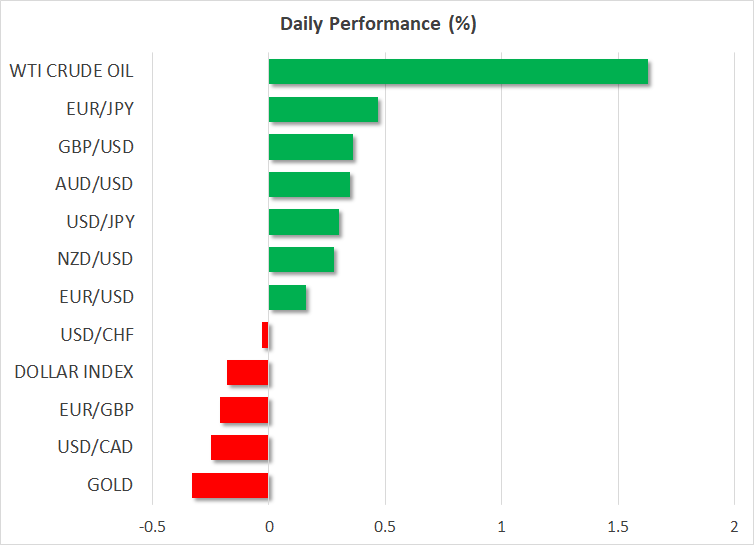Screen dimensions: 754x545
Task: Select the 0.5 horizontal axis value
Action: [385, 527]
